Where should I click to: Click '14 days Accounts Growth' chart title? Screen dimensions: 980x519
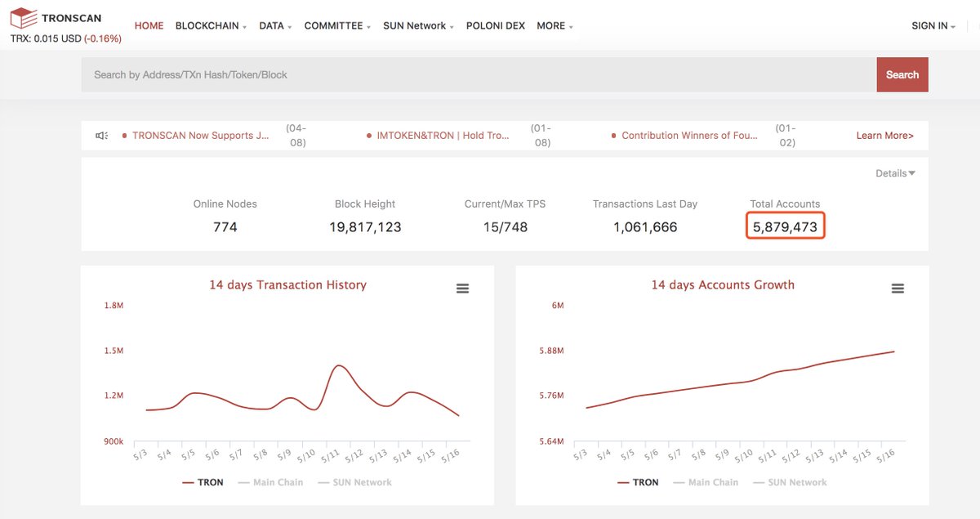click(723, 285)
